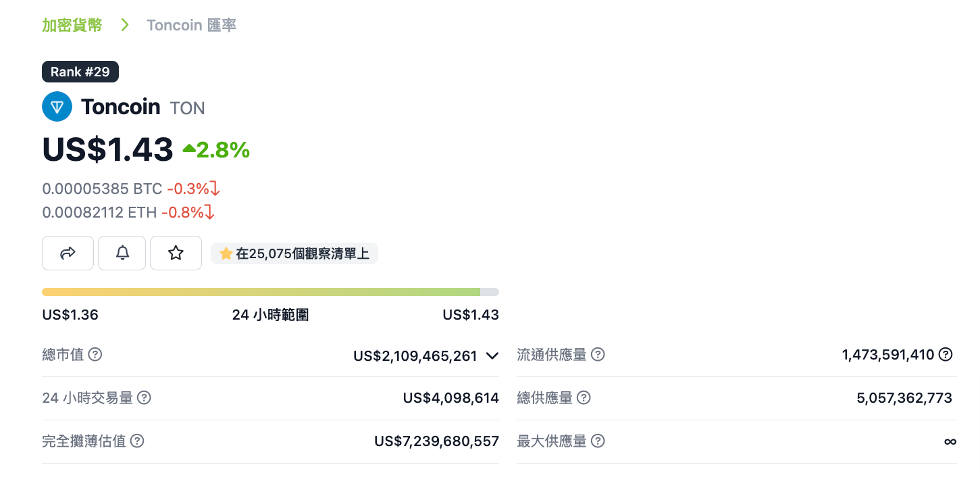This screenshot has width=980, height=494.
Task: Open the 加密貨幣 breadcrumb link
Action: 71,24
